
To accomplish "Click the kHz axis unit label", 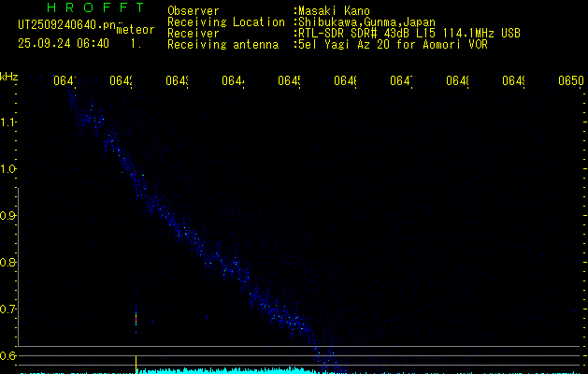I will tap(8, 76).
